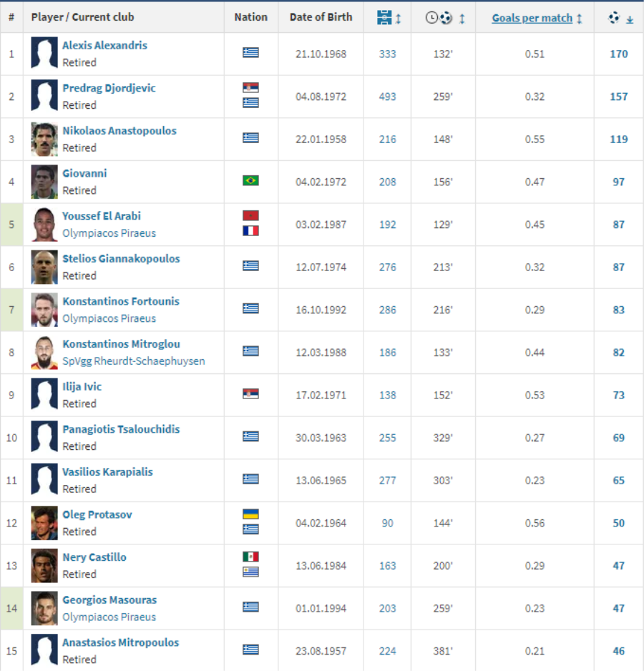
Task: Click the clock and ball minutes-per-goal icon
Action: click(439, 18)
